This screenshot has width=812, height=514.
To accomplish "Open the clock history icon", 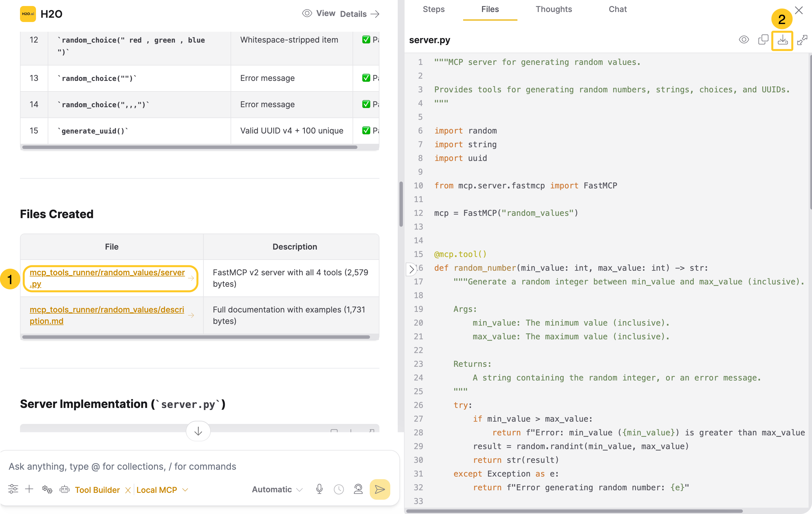I will 339,489.
